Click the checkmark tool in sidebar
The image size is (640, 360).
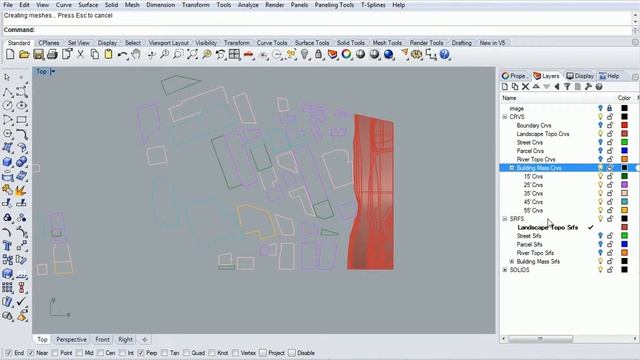click(x=22, y=302)
